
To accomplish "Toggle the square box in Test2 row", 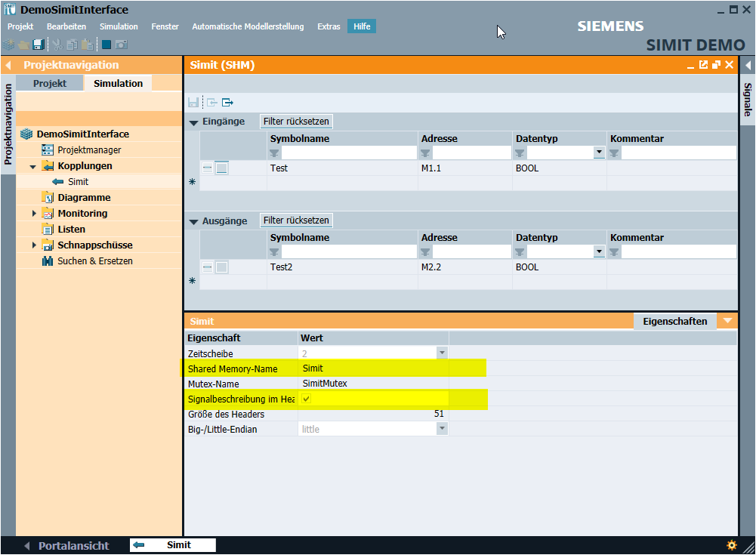I will click(221, 267).
